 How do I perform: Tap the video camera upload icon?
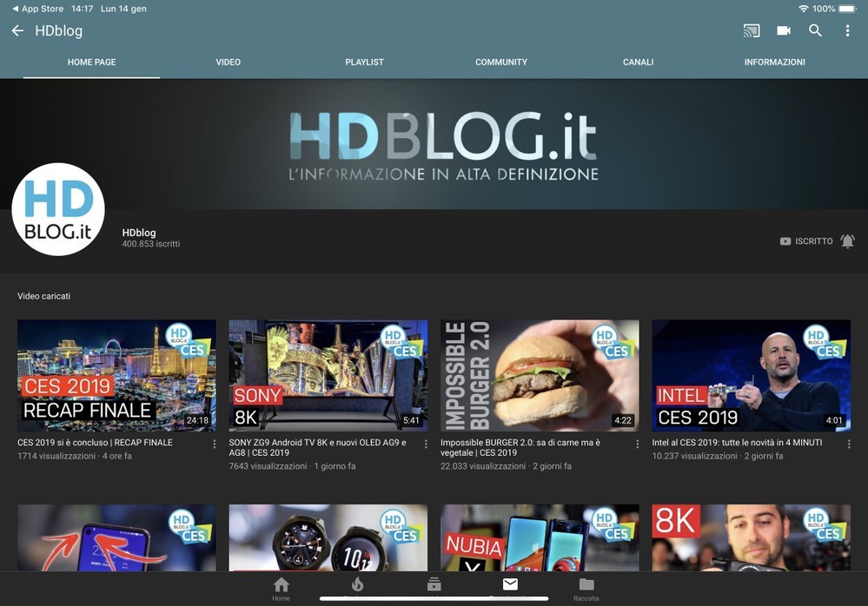coord(784,30)
